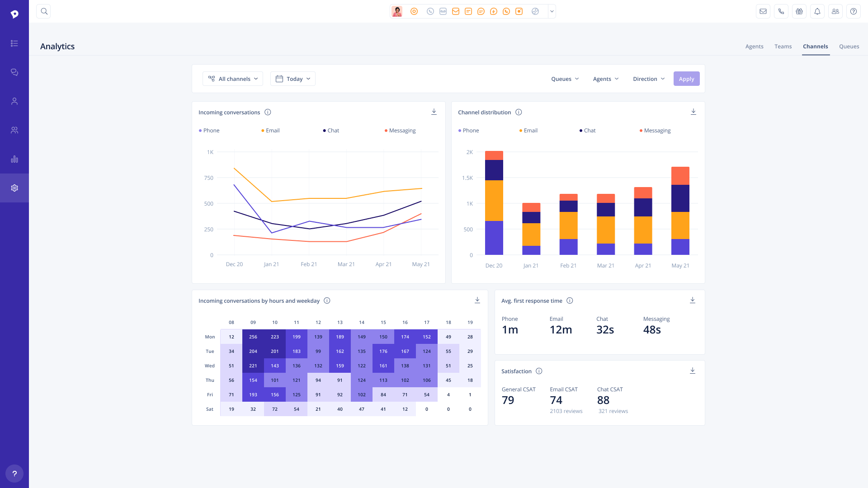Download the Channel distribution chart

click(693, 112)
